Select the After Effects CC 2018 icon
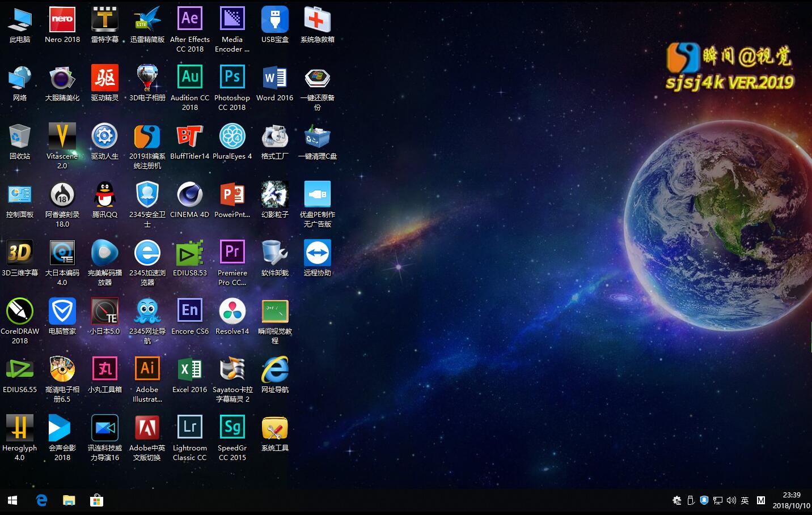812x515 pixels. pos(190,20)
